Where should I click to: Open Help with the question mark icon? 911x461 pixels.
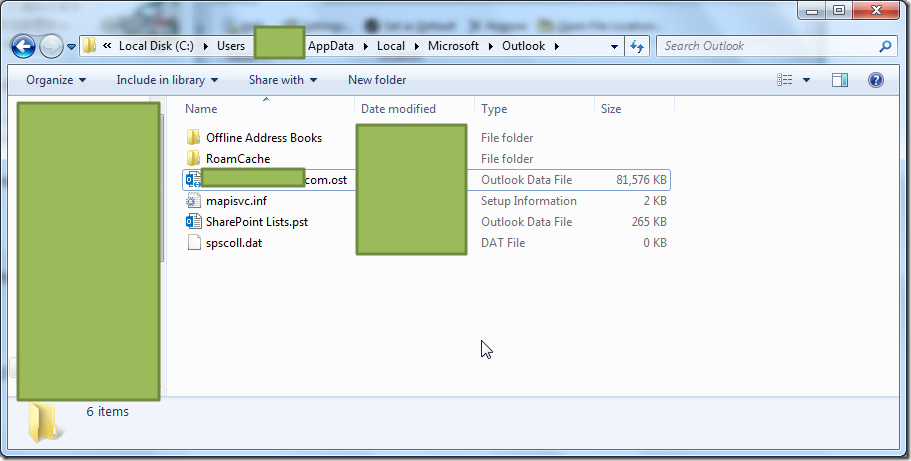pos(876,80)
